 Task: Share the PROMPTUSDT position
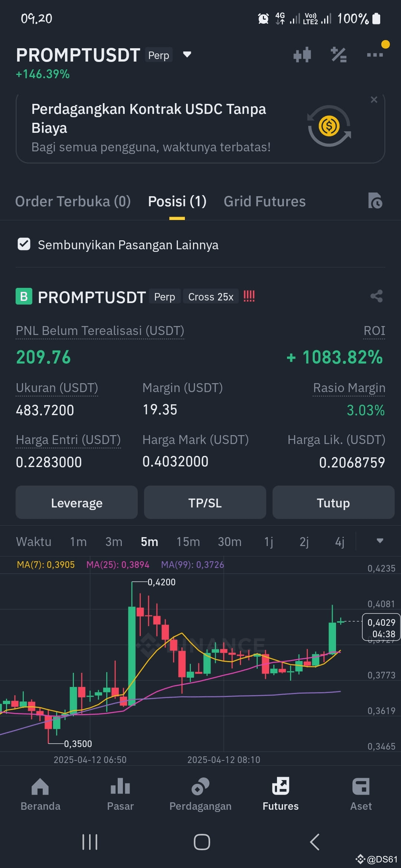(376, 296)
